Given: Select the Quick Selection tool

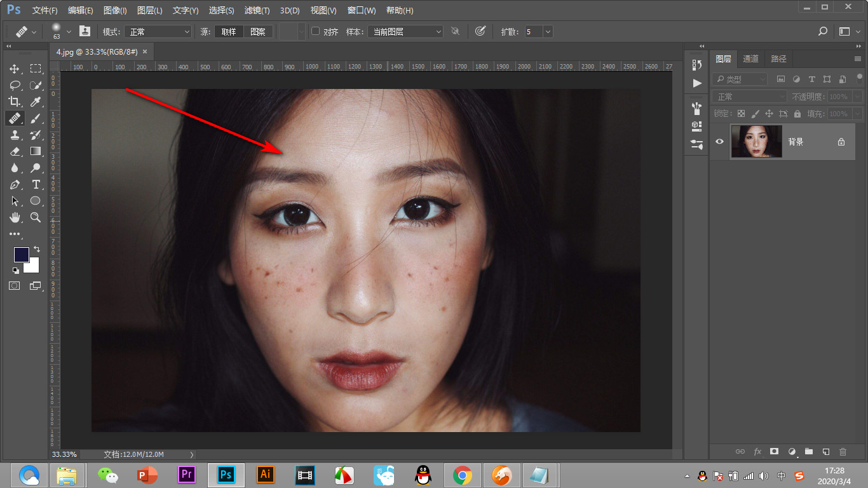Looking at the screenshot, I should 36,85.
